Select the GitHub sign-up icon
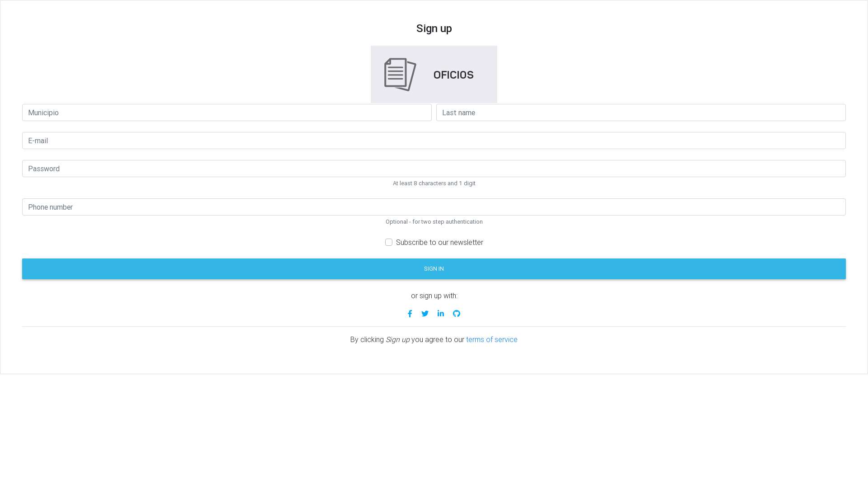 [x=457, y=314]
